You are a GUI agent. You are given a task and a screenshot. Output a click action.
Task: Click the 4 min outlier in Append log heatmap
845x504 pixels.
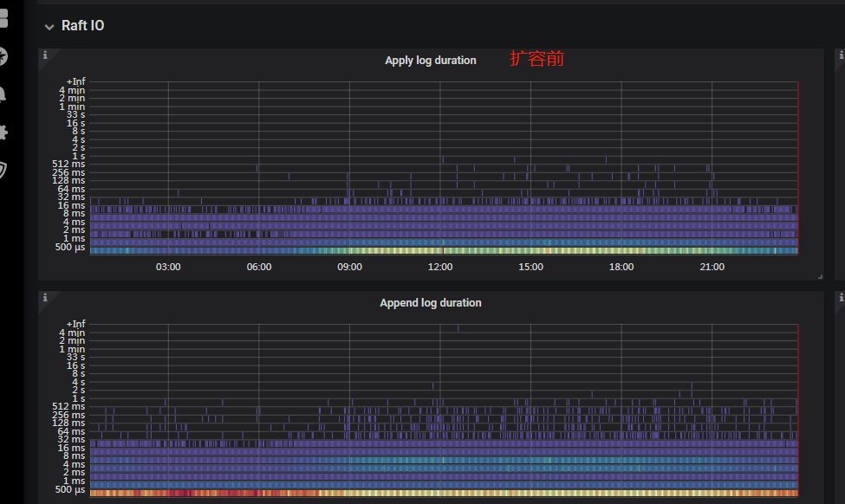458,328
